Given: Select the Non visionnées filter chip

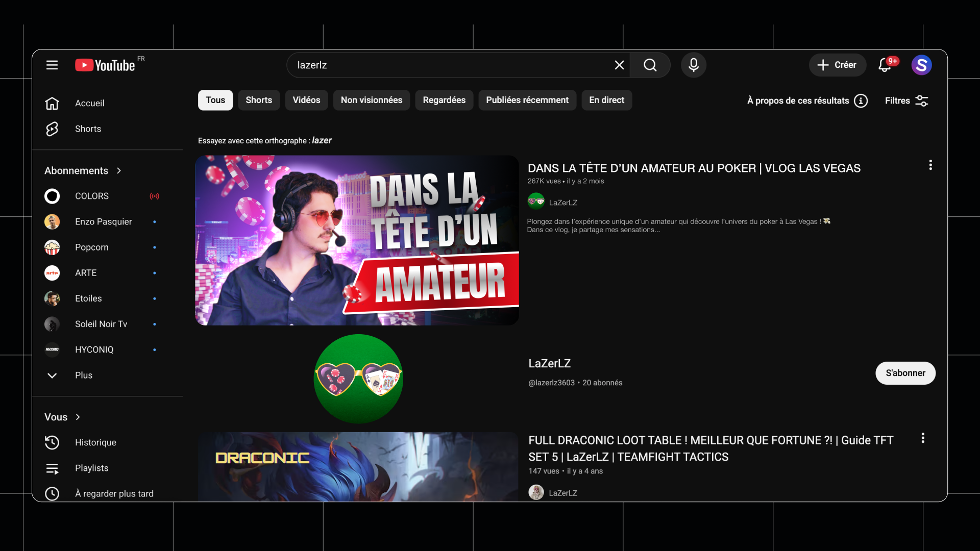Looking at the screenshot, I should click(x=371, y=100).
